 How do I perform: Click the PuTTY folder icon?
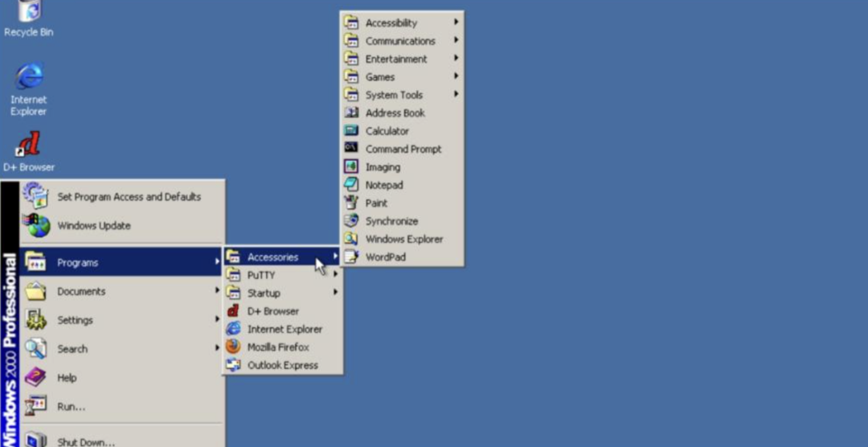click(234, 275)
